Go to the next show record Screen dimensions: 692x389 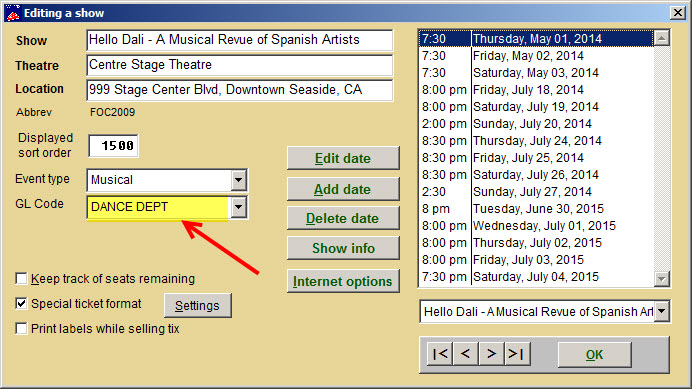point(491,354)
